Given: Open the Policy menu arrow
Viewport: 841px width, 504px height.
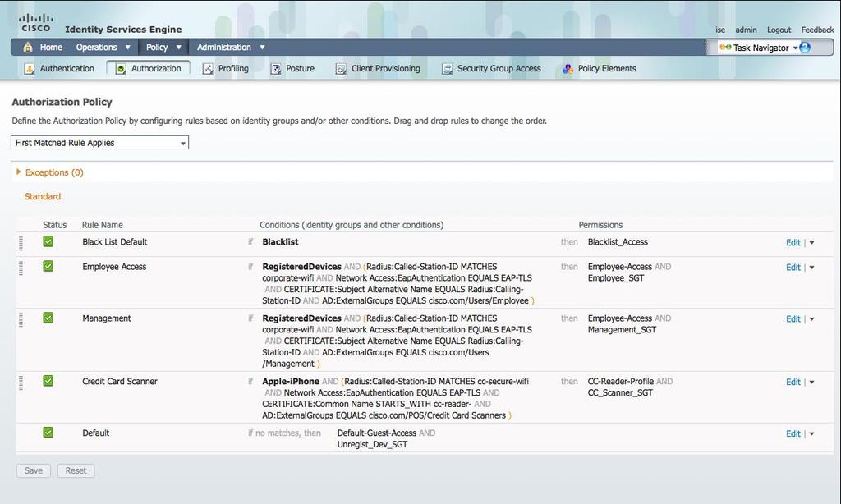Looking at the screenshot, I should click(178, 47).
